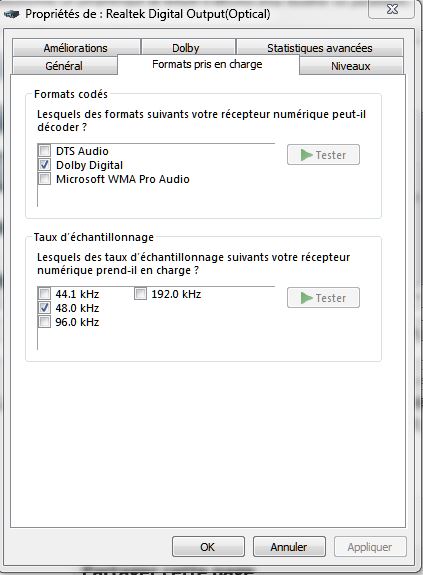The height and width of the screenshot is (575, 423).
Task: Tick the Microsoft WMA Pro Audio checkbox
Action: click(45, 179)
